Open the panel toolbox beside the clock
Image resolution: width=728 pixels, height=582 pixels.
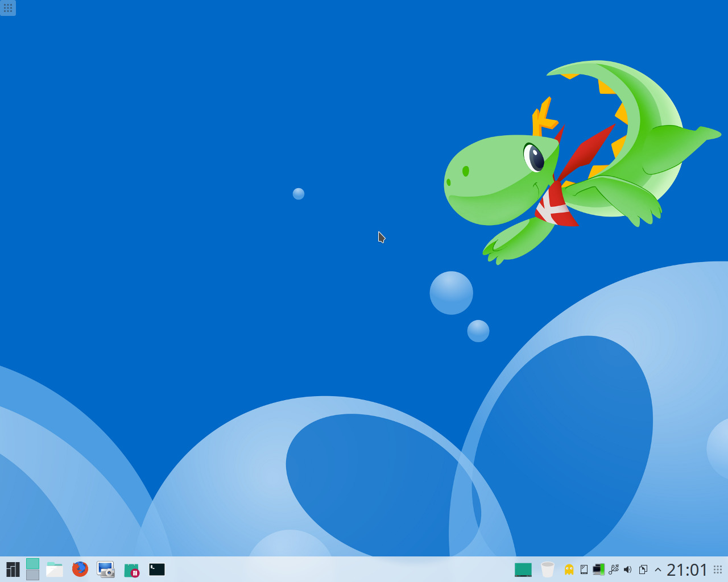coord(718,569)
